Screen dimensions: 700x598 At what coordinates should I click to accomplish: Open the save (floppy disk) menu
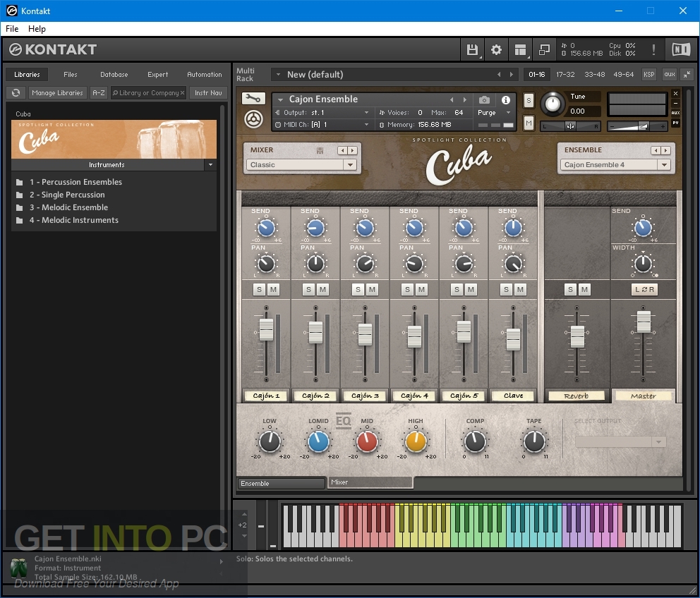click(x=472, y=49)
